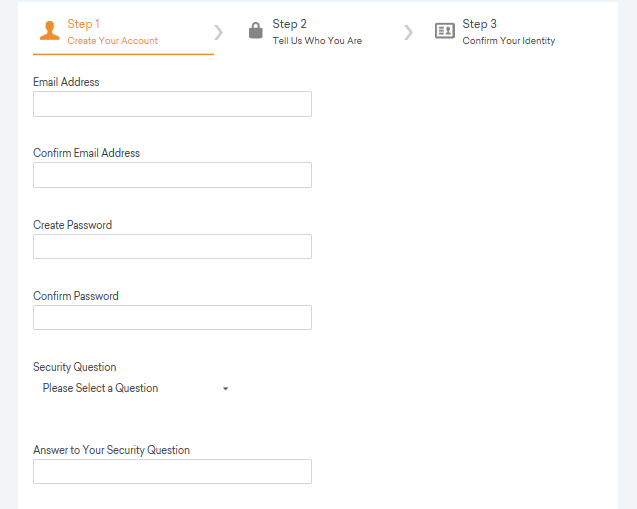
Task: Click the Security Question dropdown arrow
Action: (225, 389)
